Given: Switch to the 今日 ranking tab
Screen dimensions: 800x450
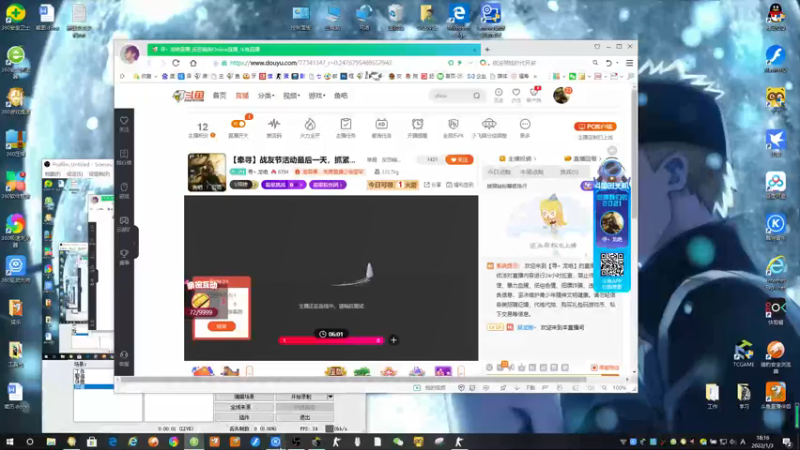Looking at the screenshot, I should [x=498, y=172].
